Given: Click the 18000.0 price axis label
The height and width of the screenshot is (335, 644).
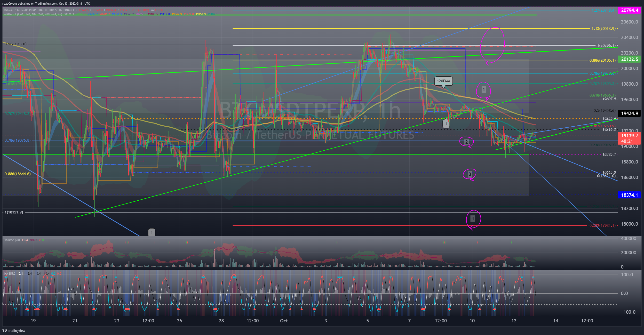Looking at the screenshot, I should point(629,224).
